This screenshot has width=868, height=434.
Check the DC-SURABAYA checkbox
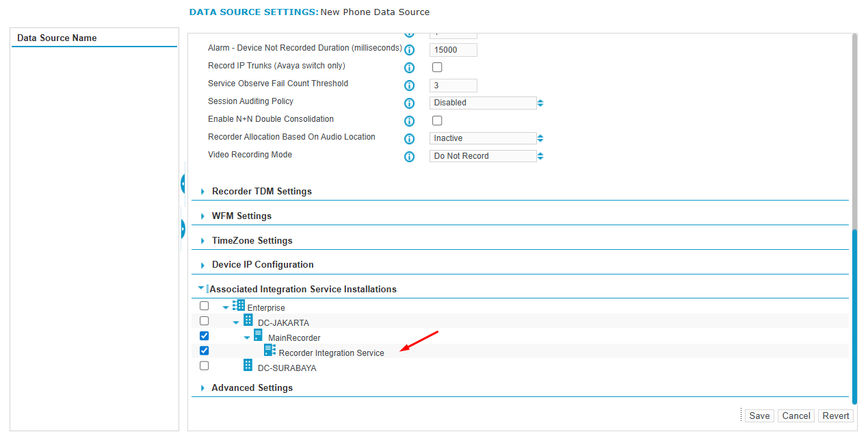pyautogui.click(x=204, y=366)
